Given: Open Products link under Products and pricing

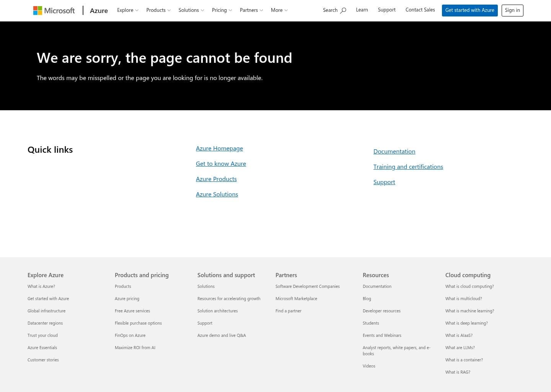Looking at the screenshot, I should click(123, 286).
